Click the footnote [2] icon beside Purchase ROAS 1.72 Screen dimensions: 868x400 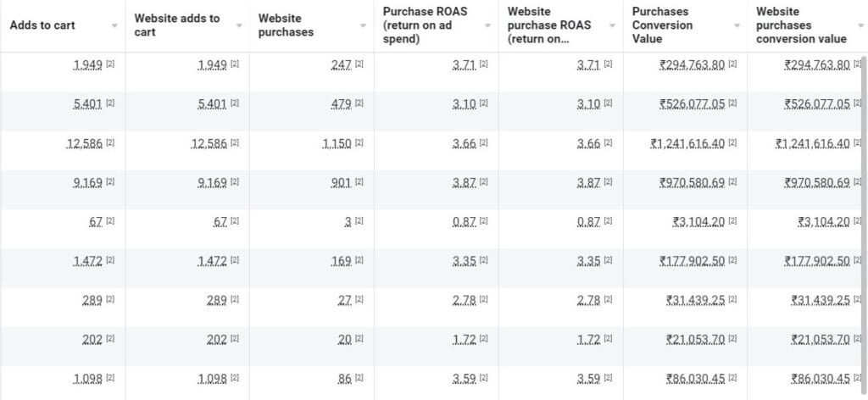pos(484,339)
